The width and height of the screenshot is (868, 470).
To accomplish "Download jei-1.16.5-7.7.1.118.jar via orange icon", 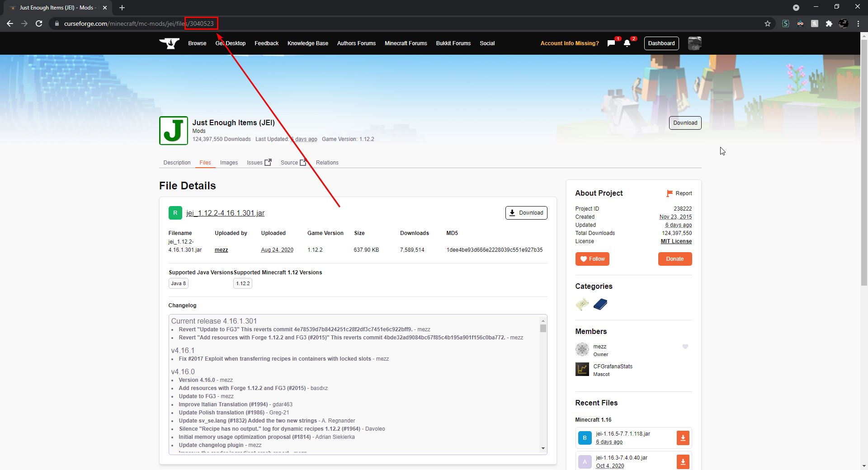I will point(683,438).
